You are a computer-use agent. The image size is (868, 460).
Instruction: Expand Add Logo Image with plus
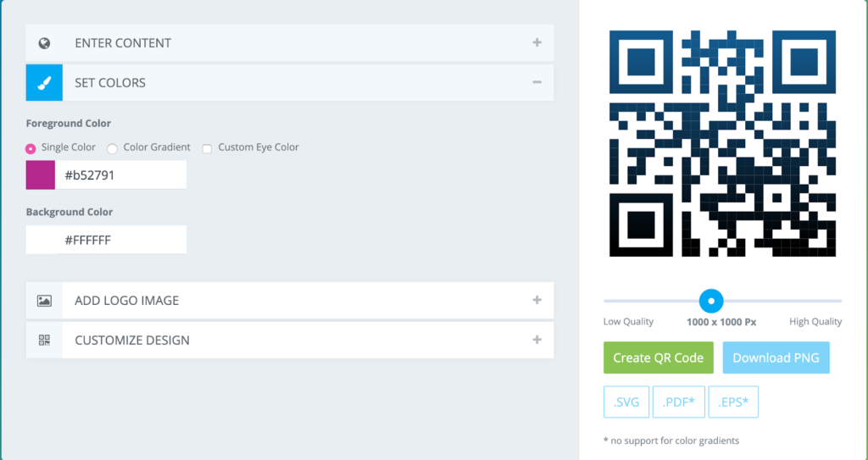click(537, 300)
